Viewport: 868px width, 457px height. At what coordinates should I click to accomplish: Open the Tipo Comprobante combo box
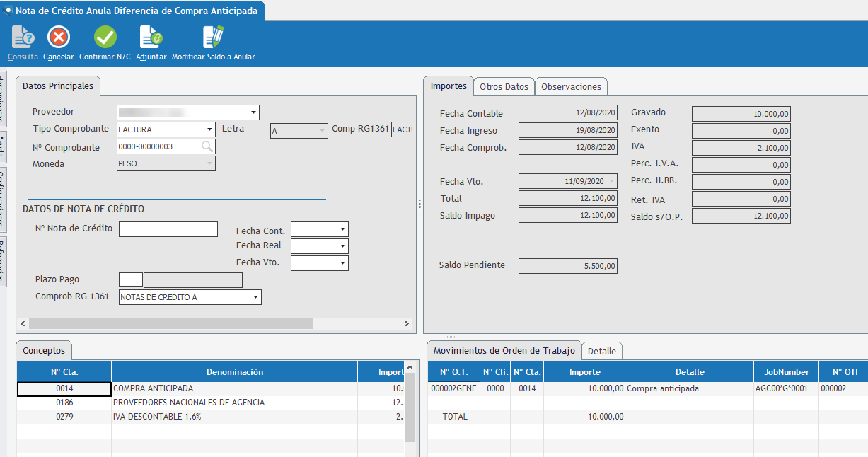[209, 129]
